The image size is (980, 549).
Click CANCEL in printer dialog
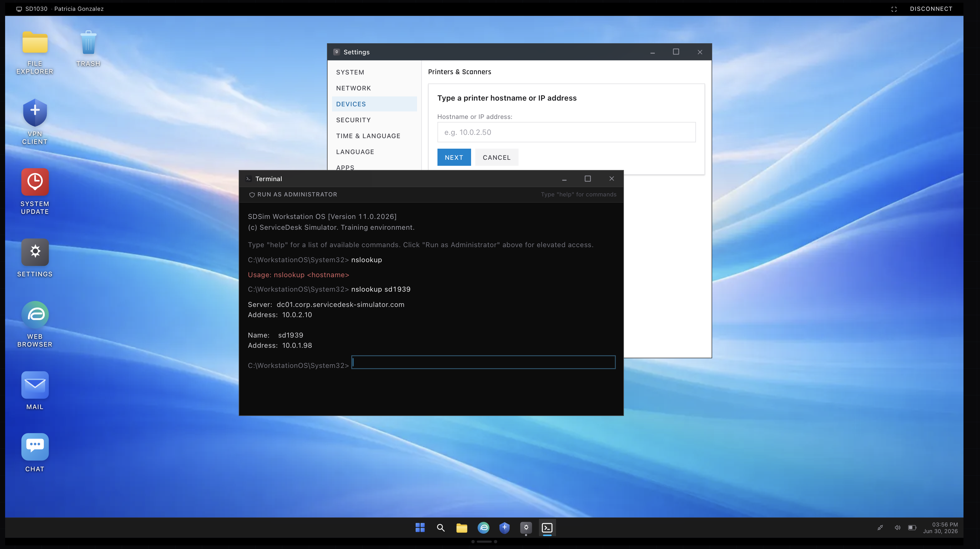[x=497, y=157]
